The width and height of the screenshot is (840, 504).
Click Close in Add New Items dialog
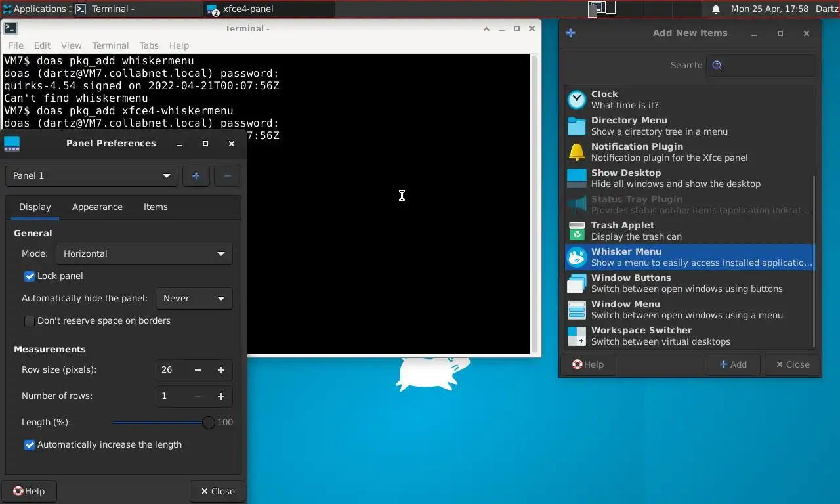coord(792,364)
